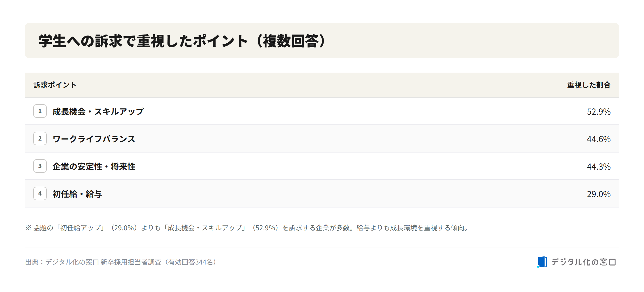
Task: Click the rank 1 number badge
Action: pyautogui.click(x=40, y=111)
